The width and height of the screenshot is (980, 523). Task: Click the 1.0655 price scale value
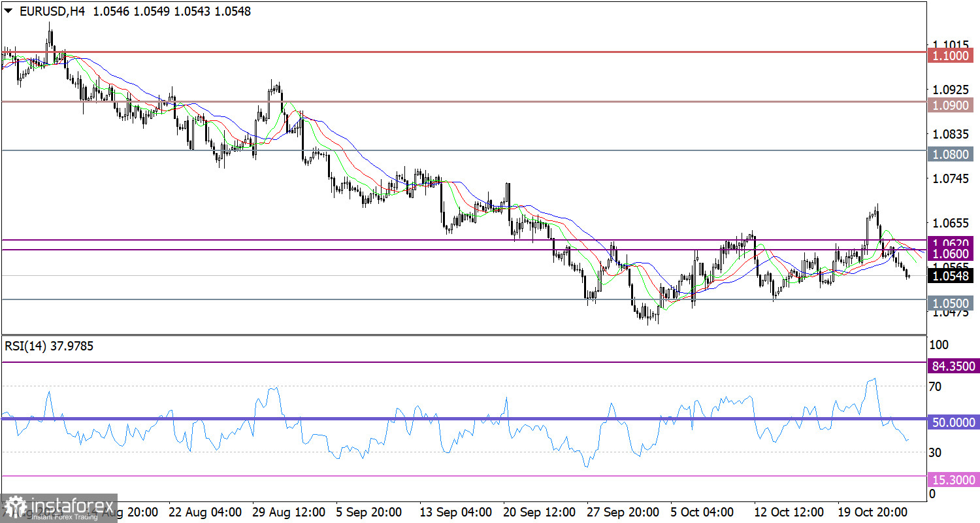click(x=951, y=223)
